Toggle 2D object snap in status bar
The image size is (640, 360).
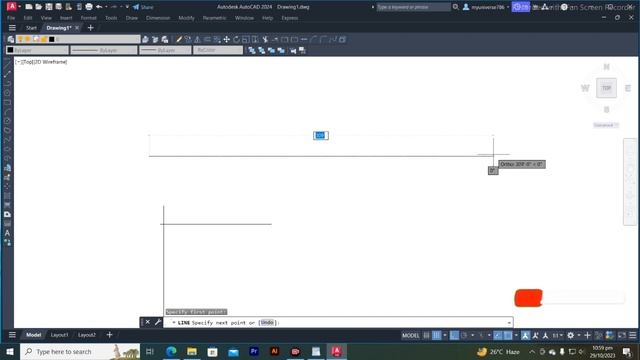[x=508, y=335]
